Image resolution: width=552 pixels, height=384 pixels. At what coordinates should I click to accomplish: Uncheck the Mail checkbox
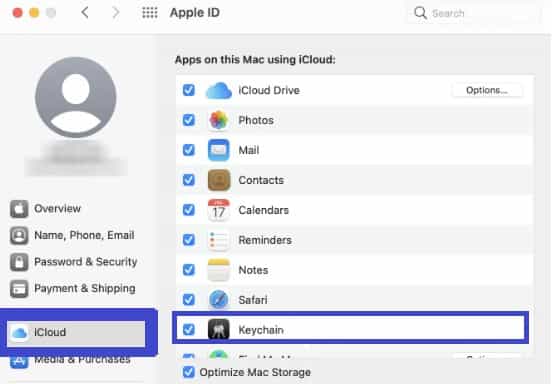point(189,150)
